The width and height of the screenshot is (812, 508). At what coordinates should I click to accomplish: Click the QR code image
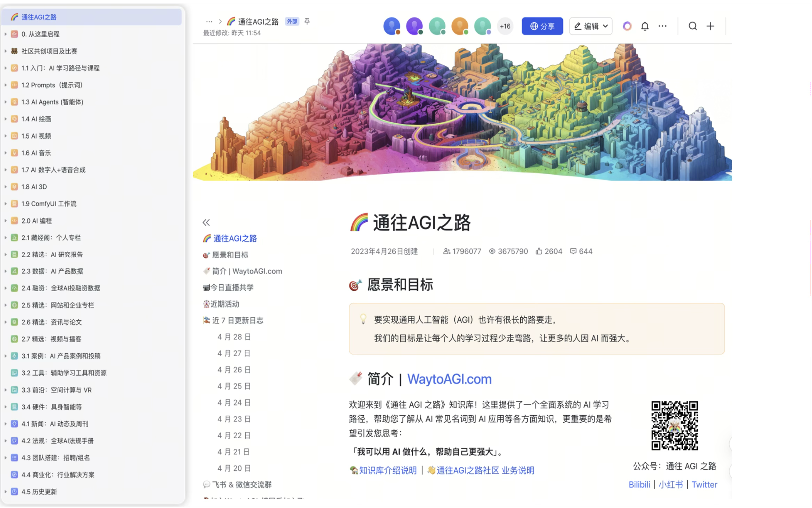[674, 425]
